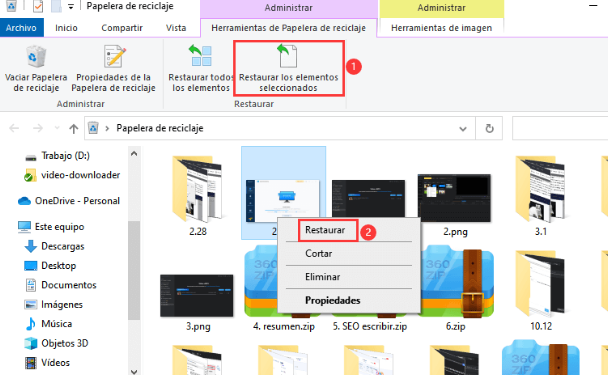
Task: Click the new folder quick access icon
Action: pyautogui.click(x=56, y=6)
